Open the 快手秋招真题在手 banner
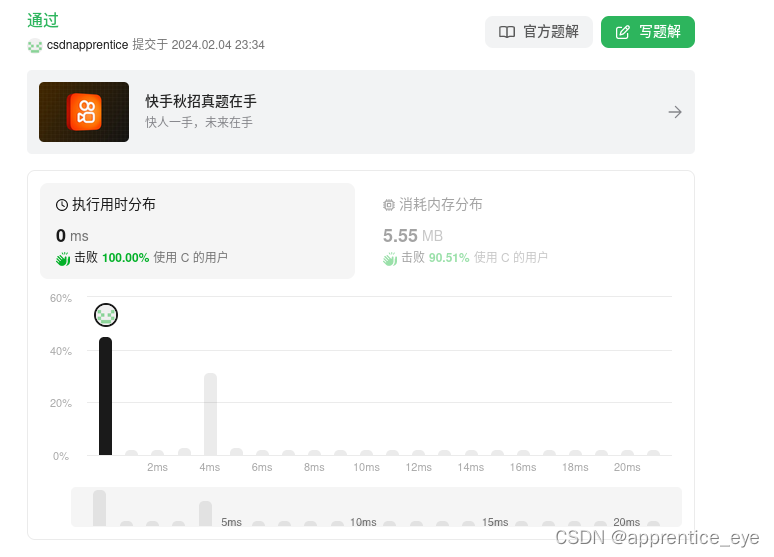Image resolution: width=774 pixels, height=557 pixels. click(x=361, y=112)
